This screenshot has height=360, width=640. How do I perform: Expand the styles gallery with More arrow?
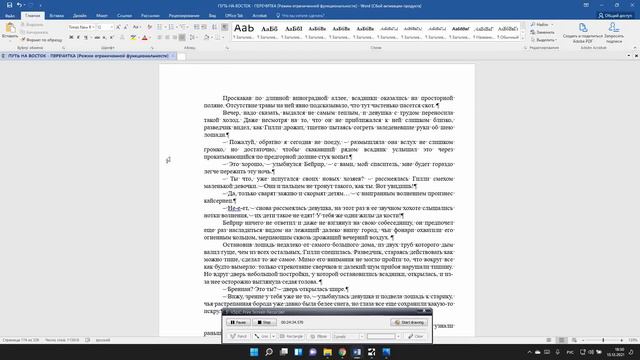pyautogui.click(x=523, y=39)
